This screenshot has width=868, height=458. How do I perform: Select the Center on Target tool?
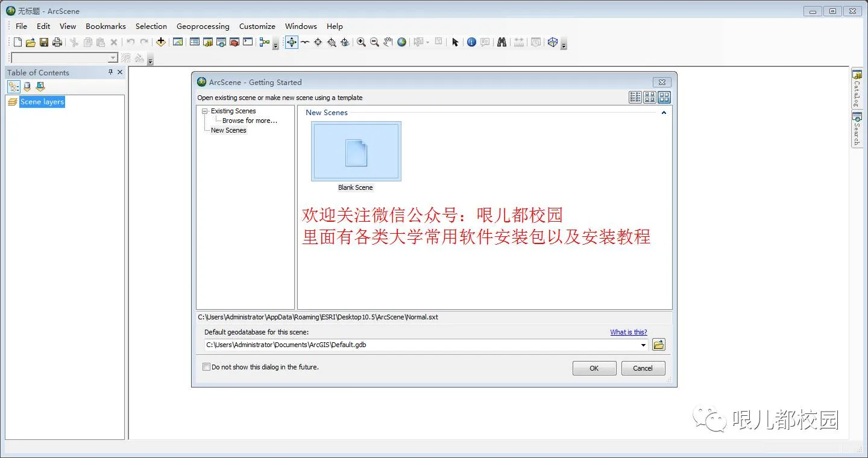click(x=318, y=42)
